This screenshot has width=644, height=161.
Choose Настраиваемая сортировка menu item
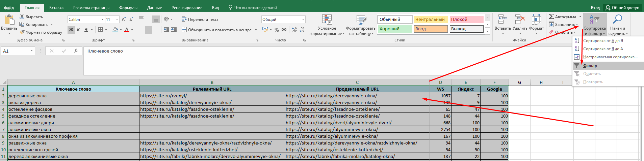(608, 57)
